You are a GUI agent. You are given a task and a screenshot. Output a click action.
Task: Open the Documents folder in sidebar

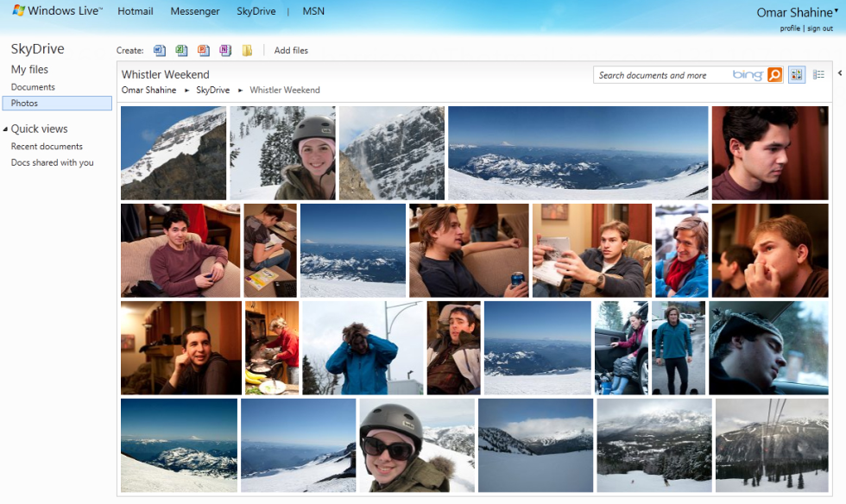[33, 87]
